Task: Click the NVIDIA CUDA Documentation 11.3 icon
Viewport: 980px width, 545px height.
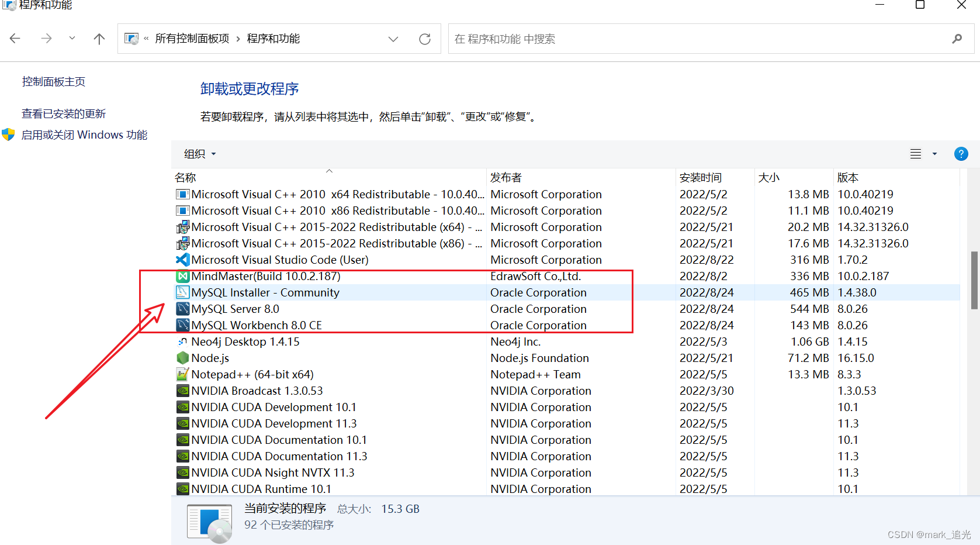Action: pos(183,456)
